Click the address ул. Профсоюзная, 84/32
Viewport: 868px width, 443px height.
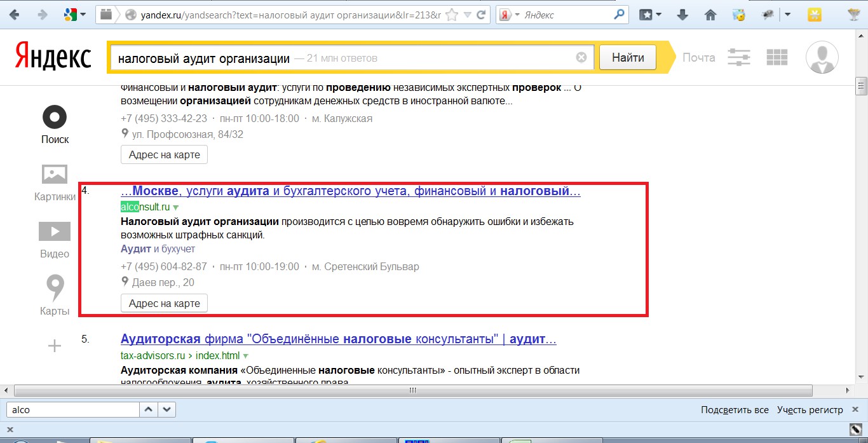tap(187, 134)
